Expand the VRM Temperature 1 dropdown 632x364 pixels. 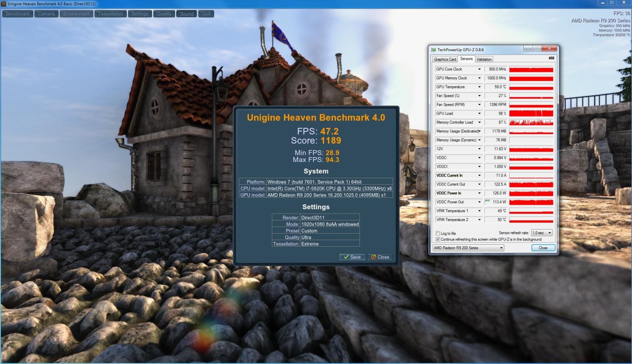point(479,211)
